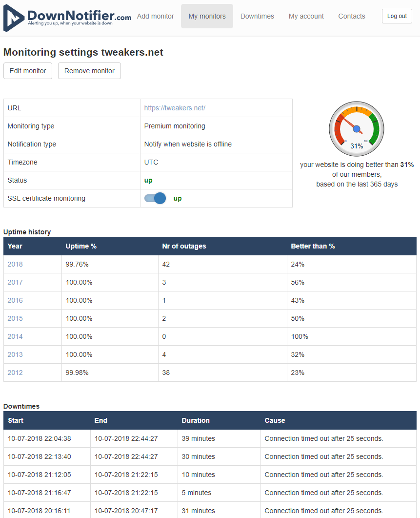Open the 2014 uptime year link

(x=15, y=337)
